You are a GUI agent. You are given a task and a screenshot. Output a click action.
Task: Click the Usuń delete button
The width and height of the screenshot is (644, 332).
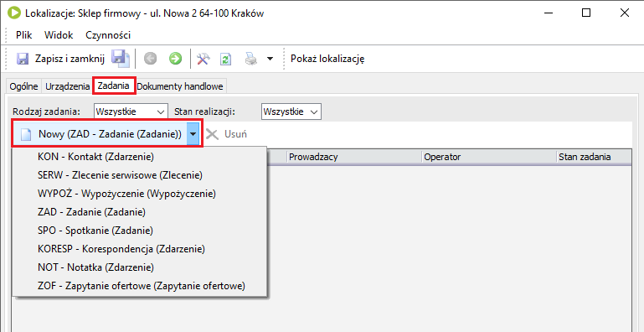pyautogui.click(x=227, y=134)
